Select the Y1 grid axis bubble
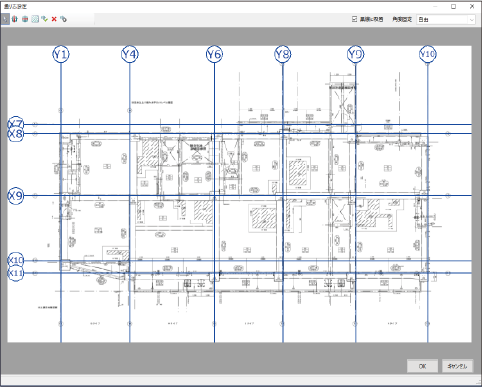The width and height of the screenshot is (482, 387). (x=61, y=54)
